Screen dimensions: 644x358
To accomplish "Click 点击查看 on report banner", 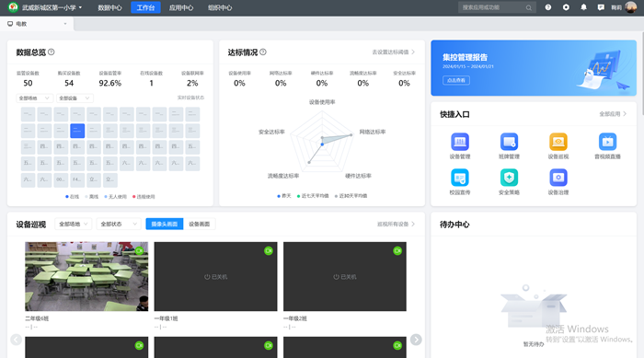I will 456,80.
